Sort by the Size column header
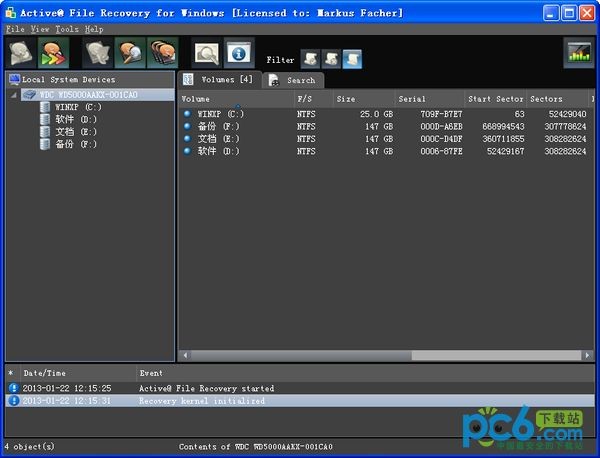This screenshot has height=458, width=600. coord(364,99)
